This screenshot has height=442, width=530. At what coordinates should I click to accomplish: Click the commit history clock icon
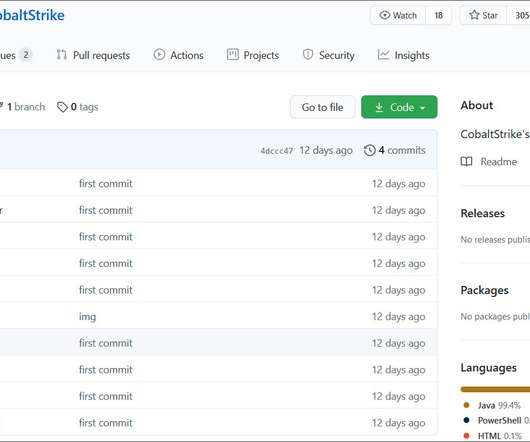tap(370, 150)
